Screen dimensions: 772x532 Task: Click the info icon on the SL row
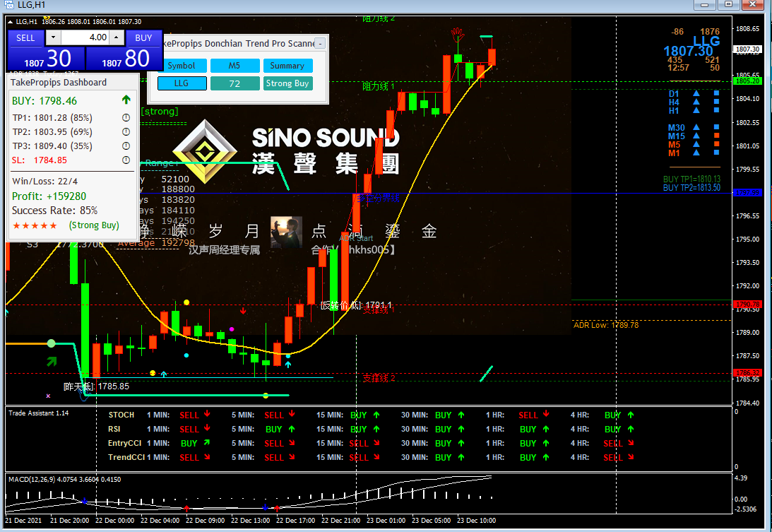126,160
